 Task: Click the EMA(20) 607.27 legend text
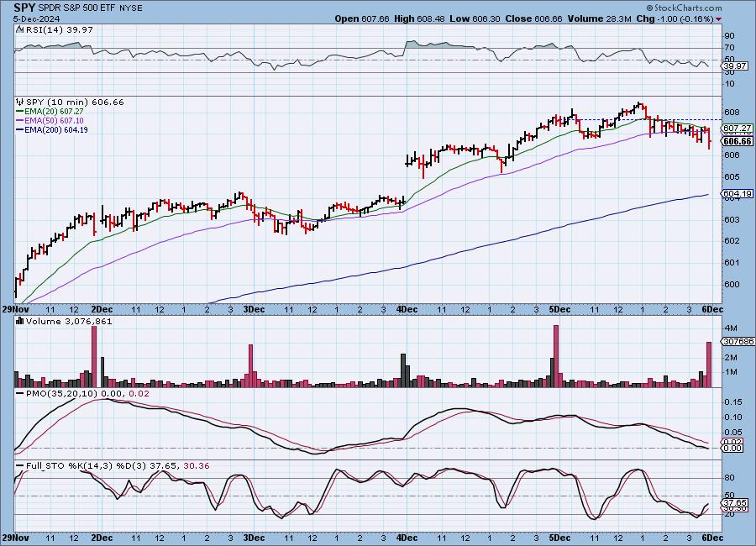54,112
